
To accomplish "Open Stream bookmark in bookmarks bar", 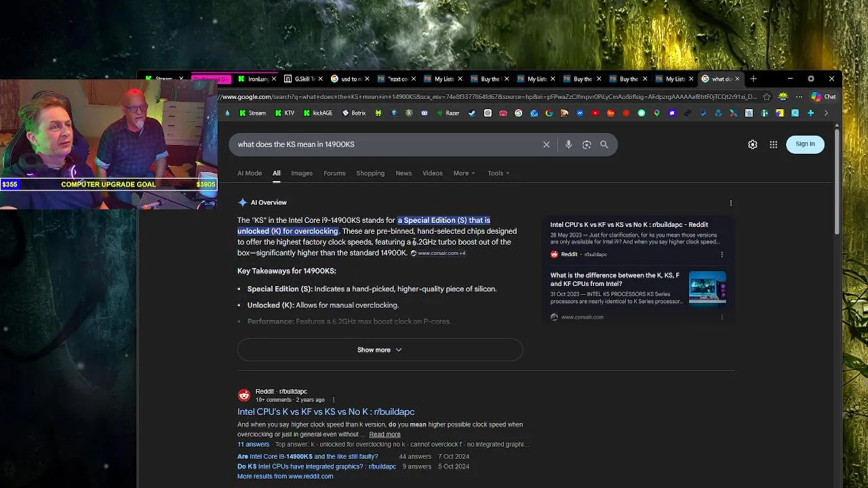I will point(252,113).
